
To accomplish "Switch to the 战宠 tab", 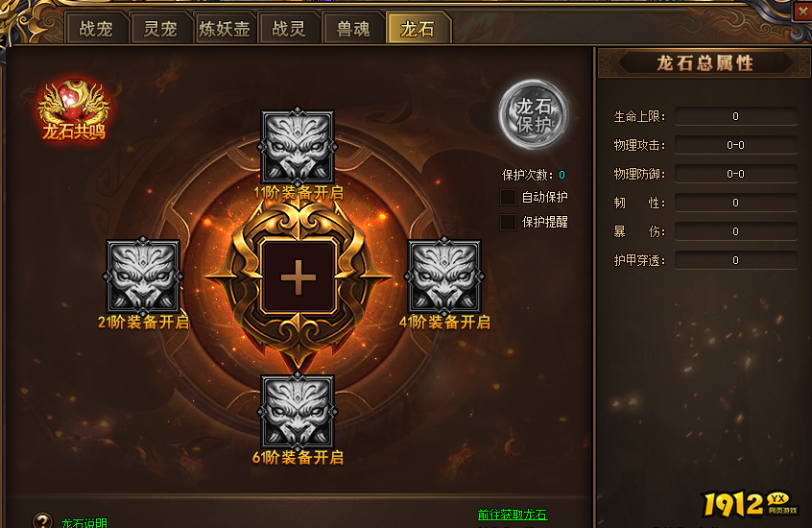I will [96, 29].
